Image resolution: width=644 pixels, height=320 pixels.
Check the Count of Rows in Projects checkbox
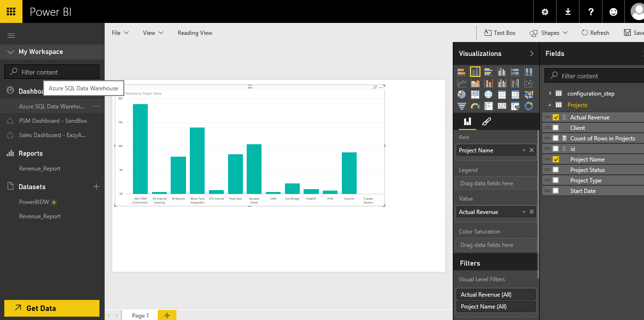click(x=556, y=139)
